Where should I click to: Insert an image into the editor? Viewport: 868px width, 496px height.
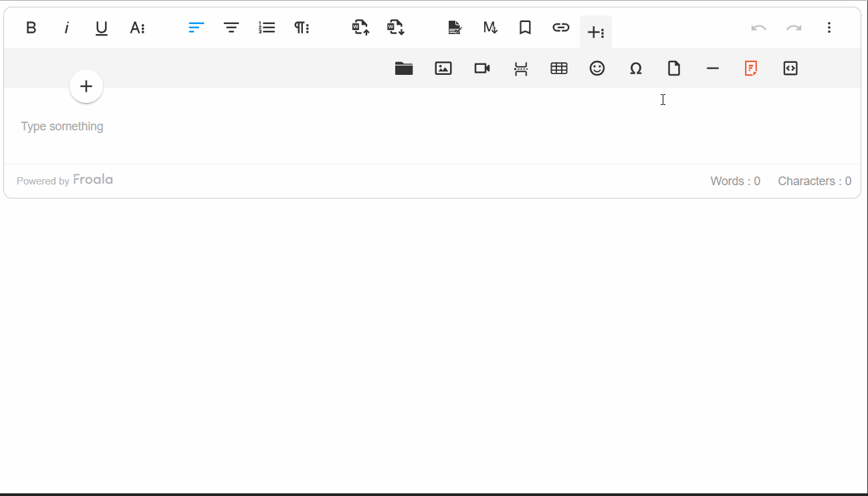click(x=443, y=68)
